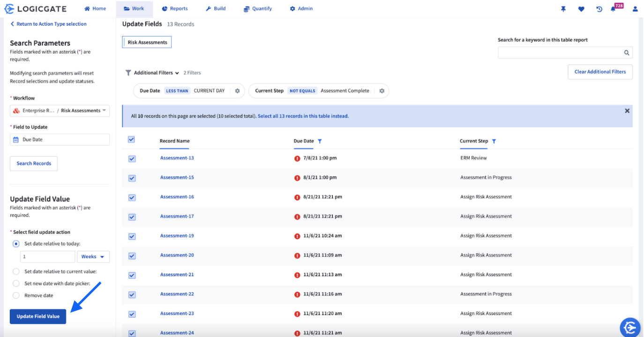Open the Assessment-20 record link

(177, 255)
